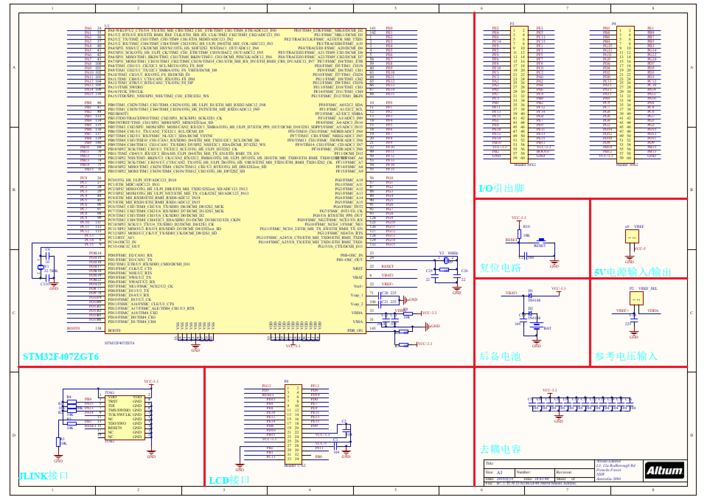Click GND symbol below the 32.768K crystal
The width and height of the screenshot is (707, 500).
point(54,285)
